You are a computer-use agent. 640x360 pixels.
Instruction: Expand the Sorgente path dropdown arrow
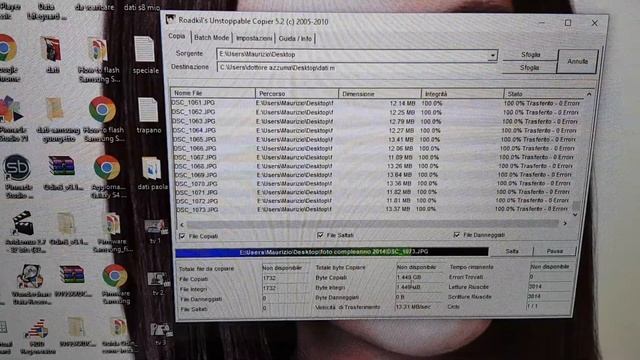[x=493, y=55]
